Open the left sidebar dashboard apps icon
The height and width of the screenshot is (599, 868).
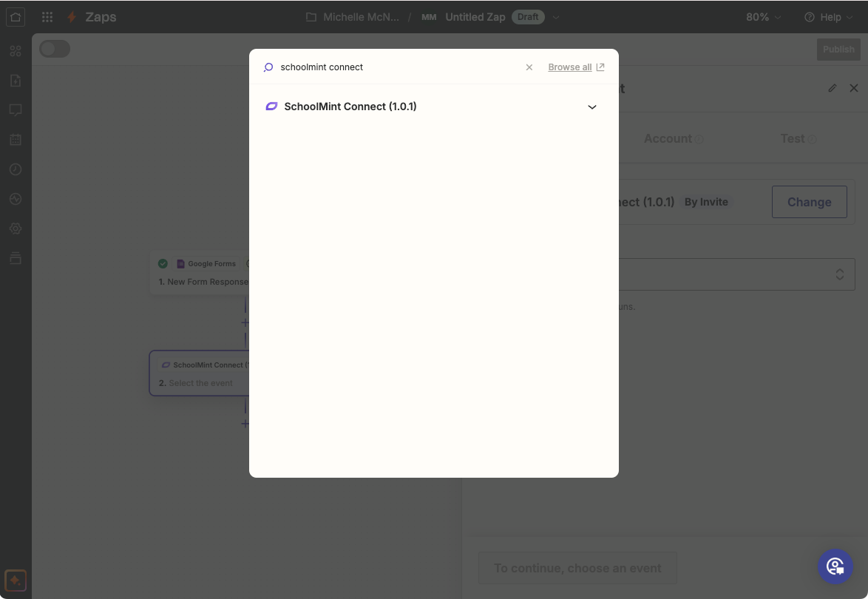click(x=16, y=51)
